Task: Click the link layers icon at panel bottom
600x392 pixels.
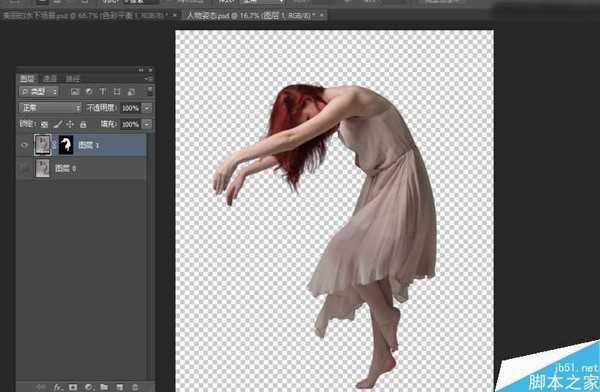Action: [x=41, y=387]
